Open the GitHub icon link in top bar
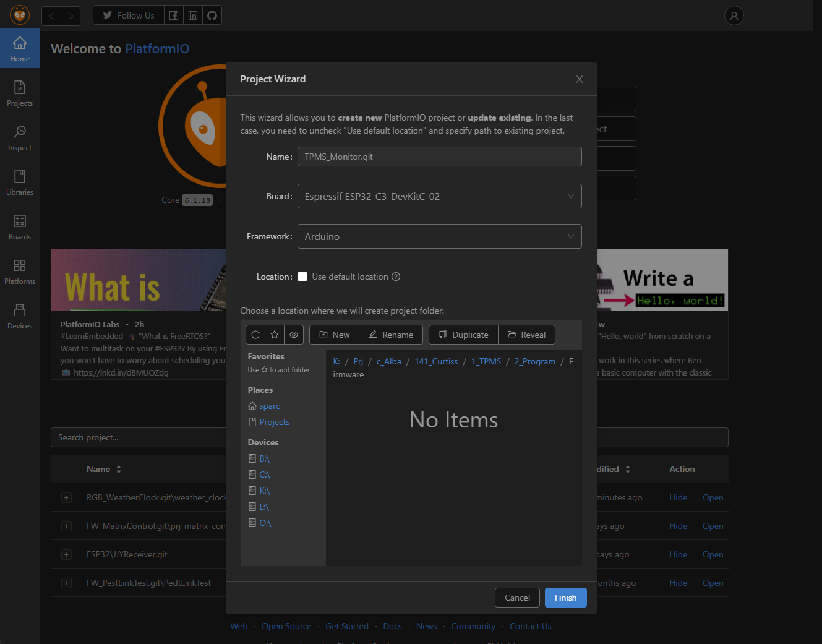 212,15
